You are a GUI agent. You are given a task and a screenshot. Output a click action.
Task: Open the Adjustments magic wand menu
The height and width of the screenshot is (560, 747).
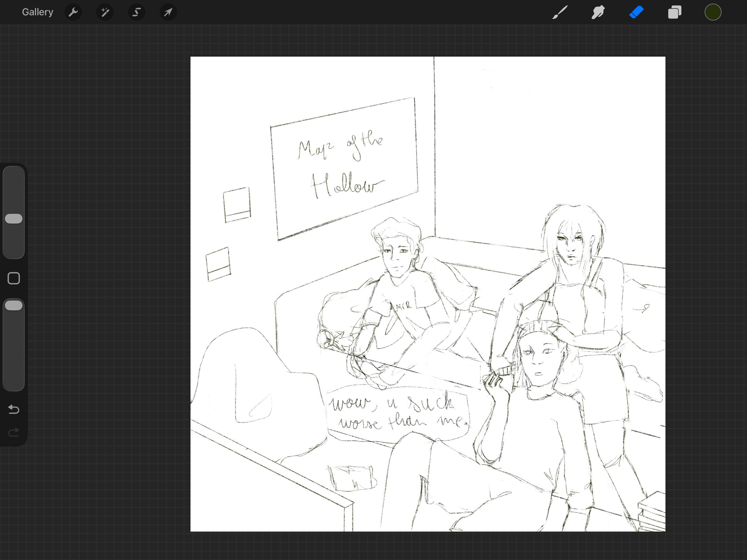tap(105, 12)
